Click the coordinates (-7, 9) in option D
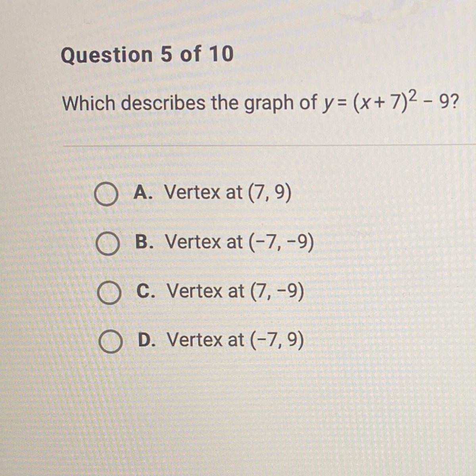The image size is (476, 476). pos(277,340)
